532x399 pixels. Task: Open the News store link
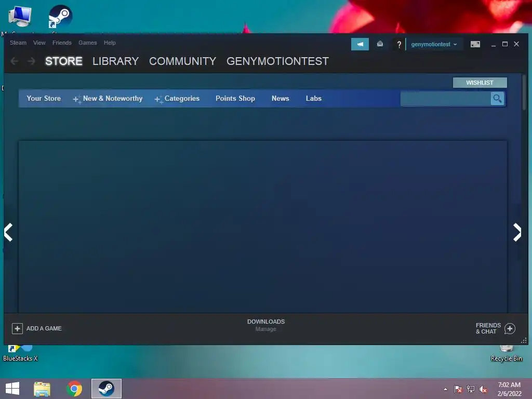tap(280, 98)
